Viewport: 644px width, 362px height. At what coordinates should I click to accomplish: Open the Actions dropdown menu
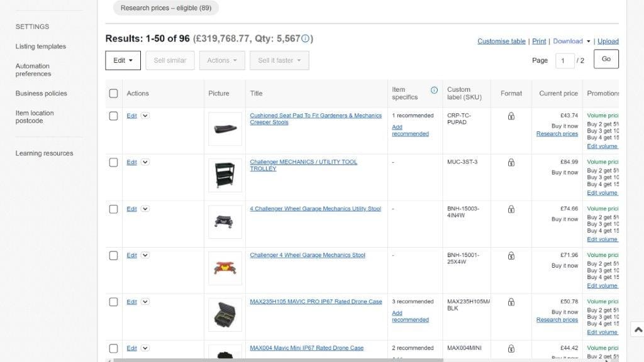[x=222, y=60]
